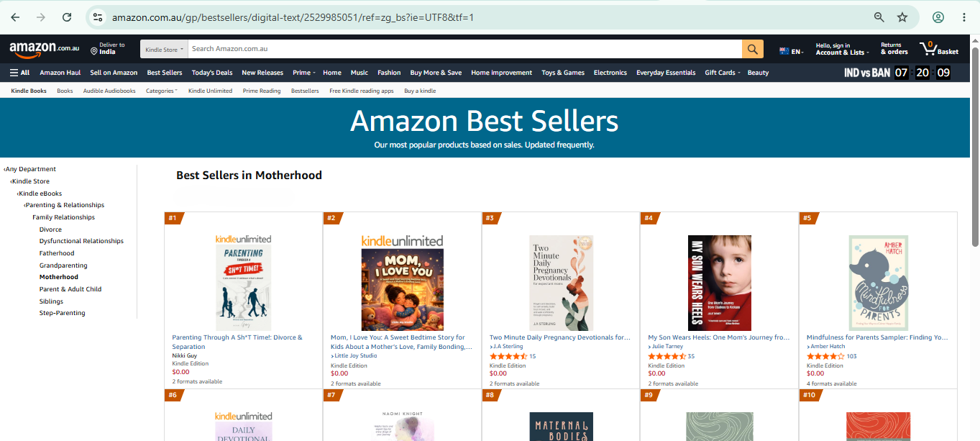Click the Deliver to India location icon

pos(94,51)
